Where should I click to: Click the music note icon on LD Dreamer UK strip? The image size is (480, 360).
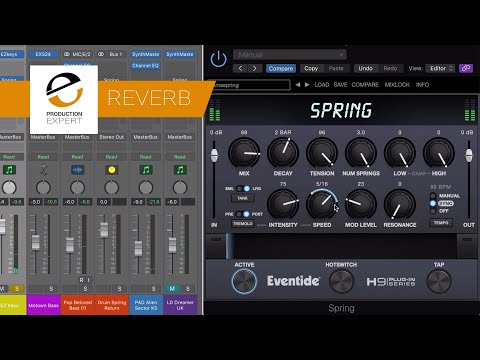pos(180,170)
